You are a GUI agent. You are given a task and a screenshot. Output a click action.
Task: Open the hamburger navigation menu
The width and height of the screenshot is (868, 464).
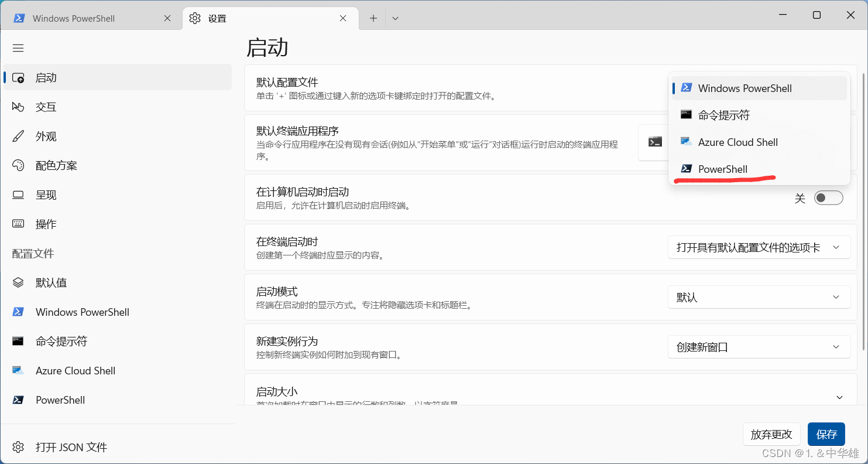[x=18, y=48]
